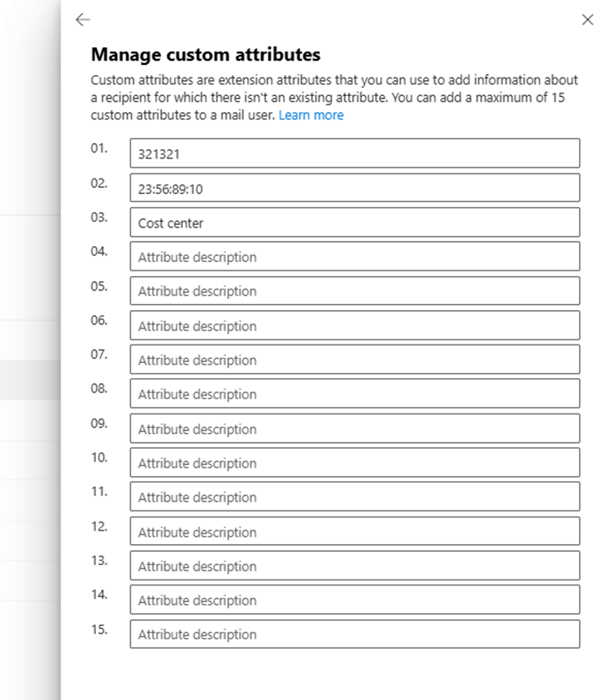The width and height of the screenshot is (605, 700).
Task: Select custom attribute 14 description box
Action: (x=355, y=600)
